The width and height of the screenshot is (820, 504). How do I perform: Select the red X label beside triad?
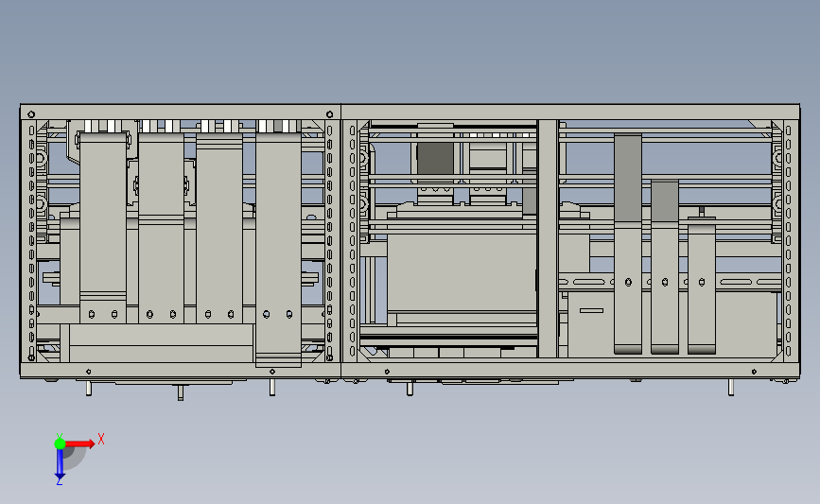point(101,439)
